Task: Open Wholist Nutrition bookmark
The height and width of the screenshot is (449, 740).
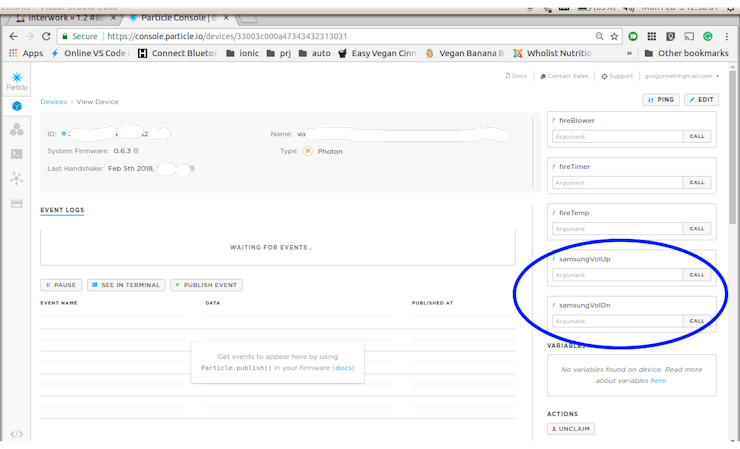Action: pyautogui.click(x=553, y=53)
